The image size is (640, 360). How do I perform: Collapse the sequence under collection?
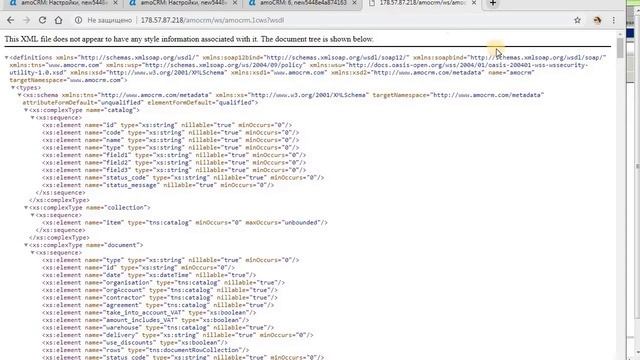(33, 215)
